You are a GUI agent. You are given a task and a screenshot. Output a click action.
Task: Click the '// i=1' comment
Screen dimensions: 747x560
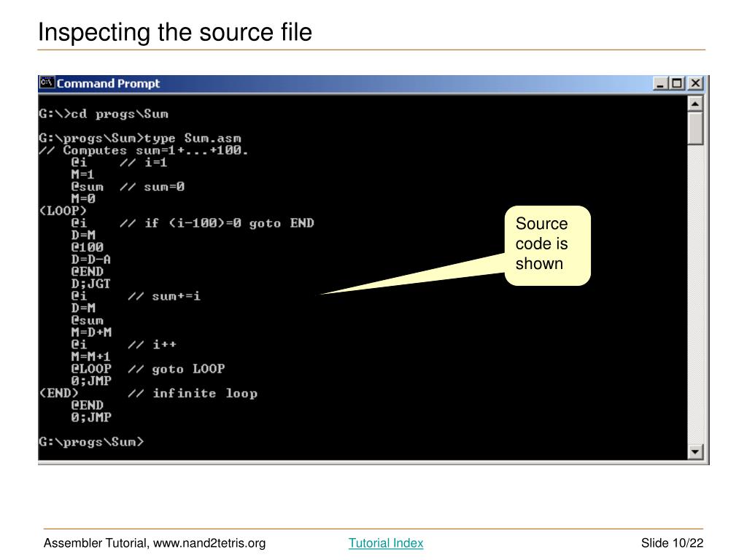[x=144, y=163]
